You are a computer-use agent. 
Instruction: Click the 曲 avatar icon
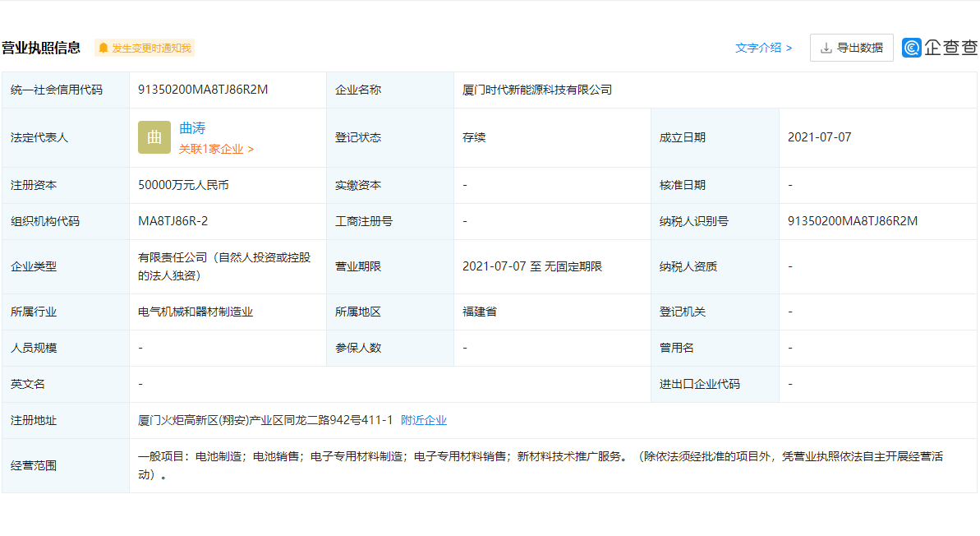[154, 137]
